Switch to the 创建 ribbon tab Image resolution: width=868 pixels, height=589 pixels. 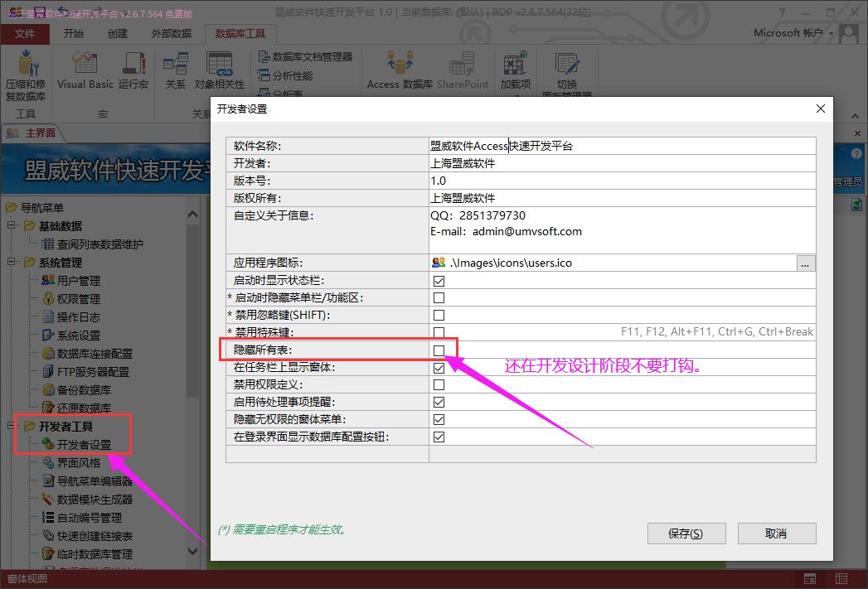click(x=118, y=34)
